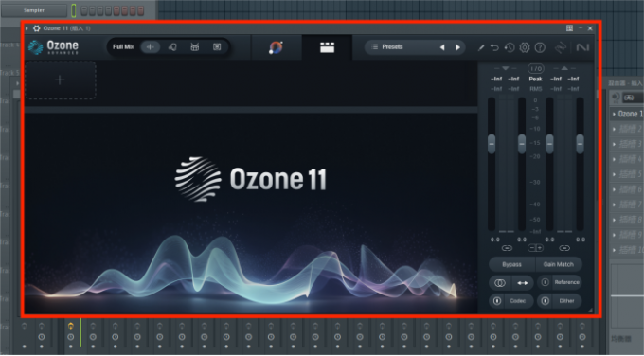The image size is (644, 356).
Task: Toggle Bypass in Ozone
Action: pyautogui.click(x=511, y=264)
